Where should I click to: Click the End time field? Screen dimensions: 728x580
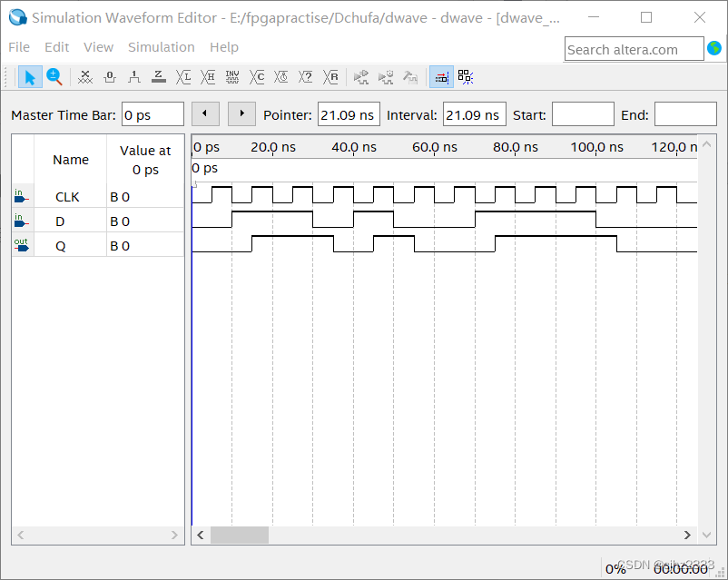point(685,114)
